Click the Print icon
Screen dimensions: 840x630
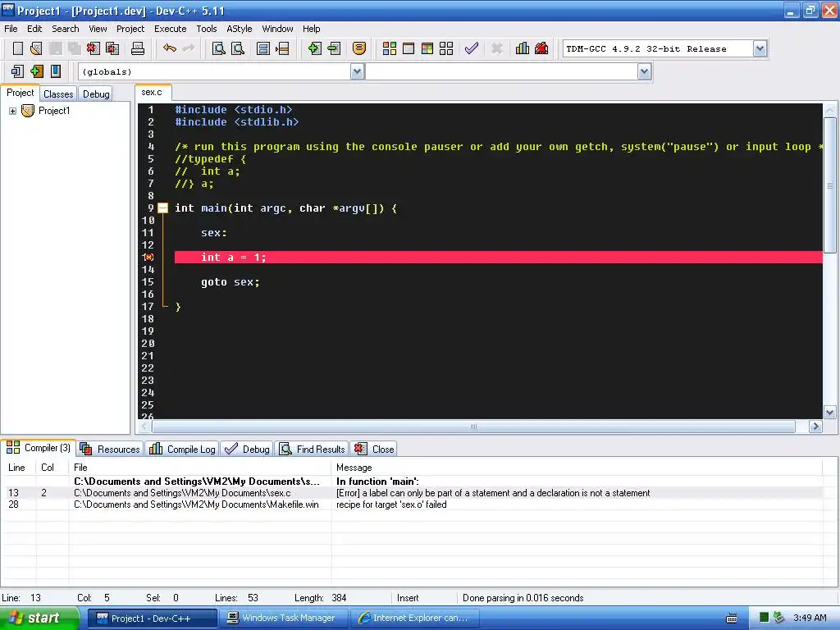pyautogui.click(x=138, y=48)
